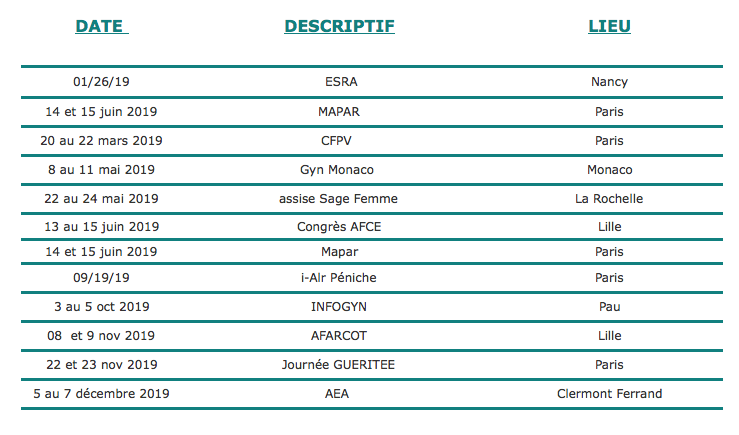Select the Congrès AFCE event
The image size is (739, 435).
click(339, 227)
